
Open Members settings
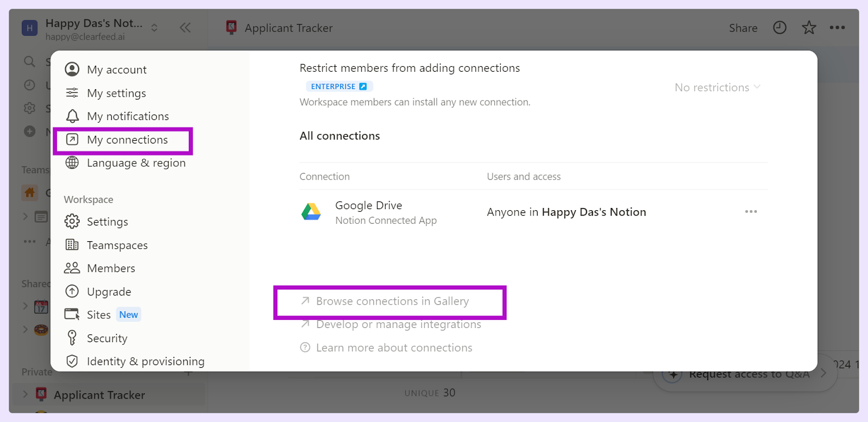pyautogui.click(x=111, y=268)
